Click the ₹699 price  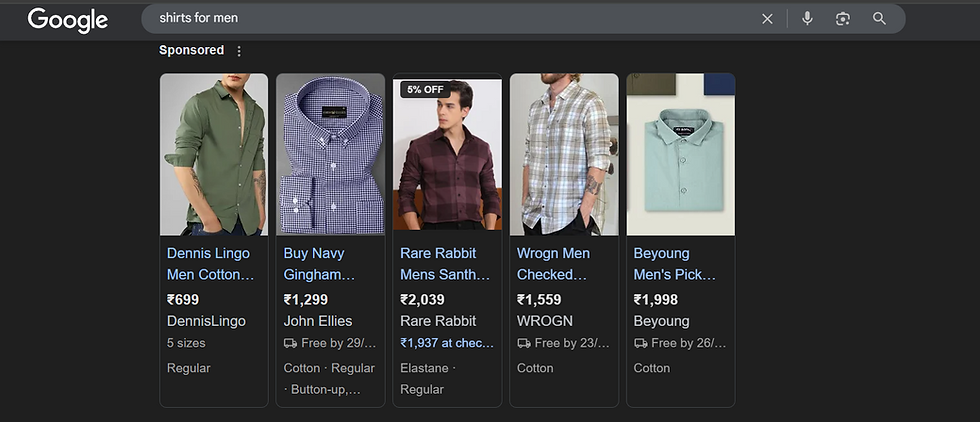[183, 300]
